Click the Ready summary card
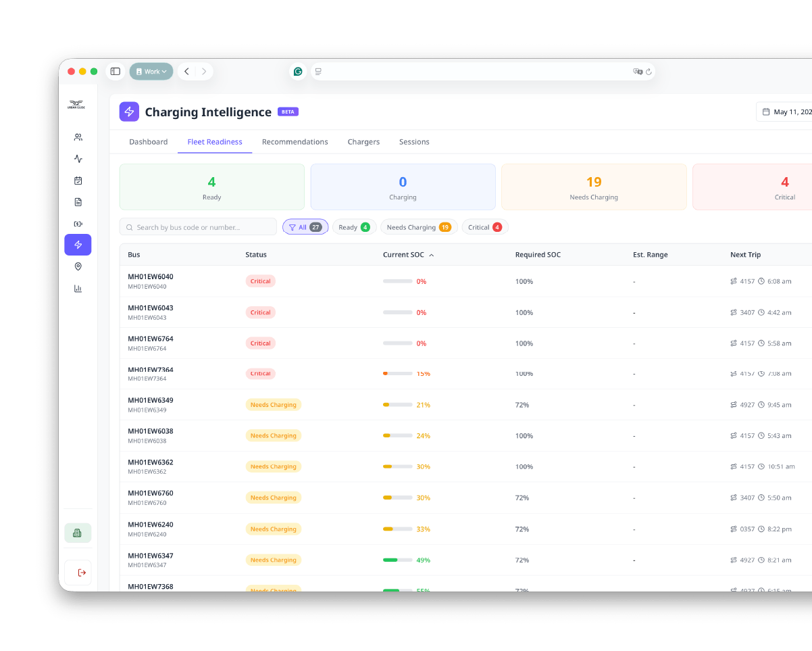This screenshot has height=651, width=812. 211,187
